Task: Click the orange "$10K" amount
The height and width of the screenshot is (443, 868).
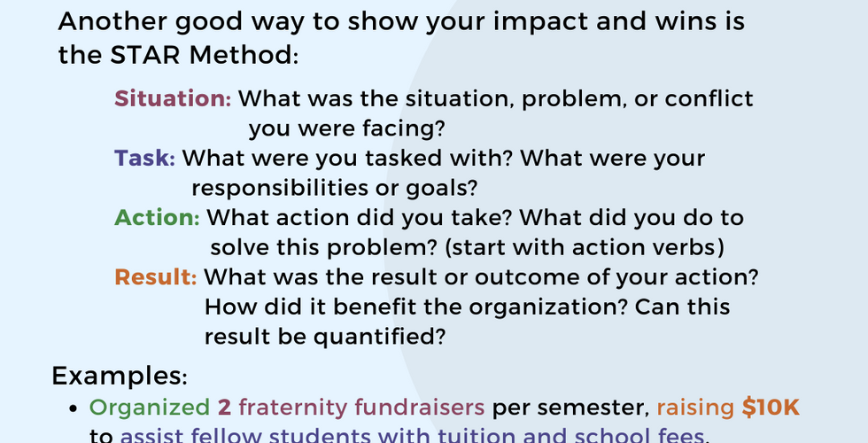Action: [x=771, y=408]
